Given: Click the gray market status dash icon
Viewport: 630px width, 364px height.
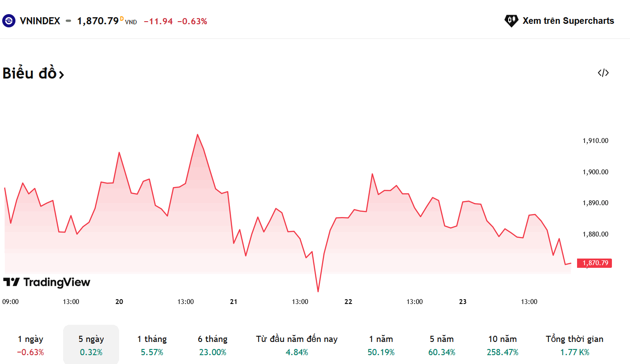Looking at the screenshot, I should [x=68, y=21].
